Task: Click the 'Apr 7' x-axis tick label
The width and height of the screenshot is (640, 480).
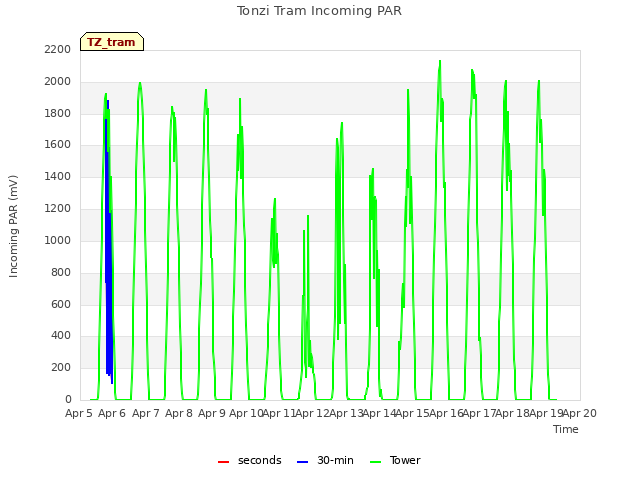Action: pyautogui.click(x=145, y=413)
